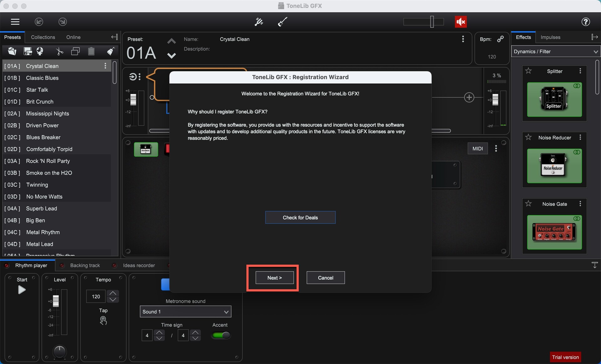
Task: Open Noise Gate options menu
Action: (x=580, y=204)
